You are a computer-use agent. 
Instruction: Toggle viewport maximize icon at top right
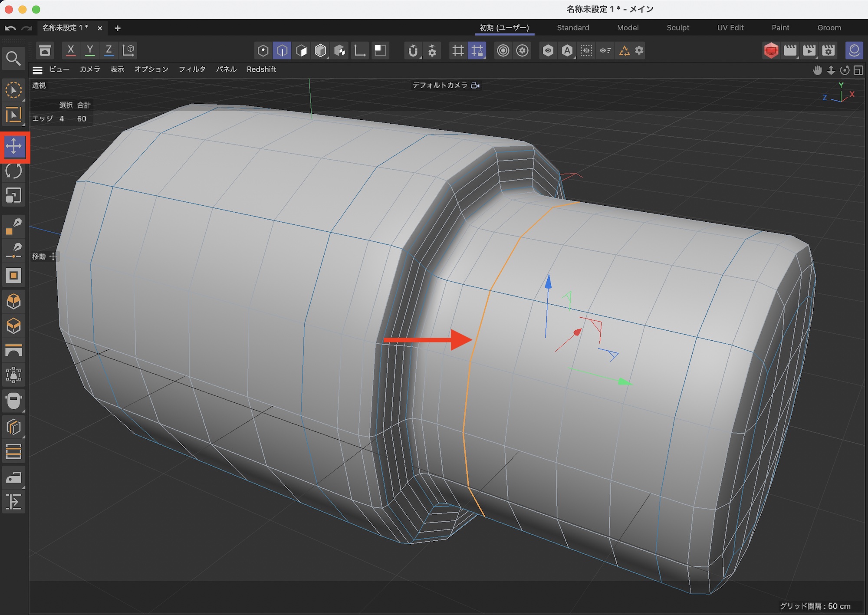858,70
